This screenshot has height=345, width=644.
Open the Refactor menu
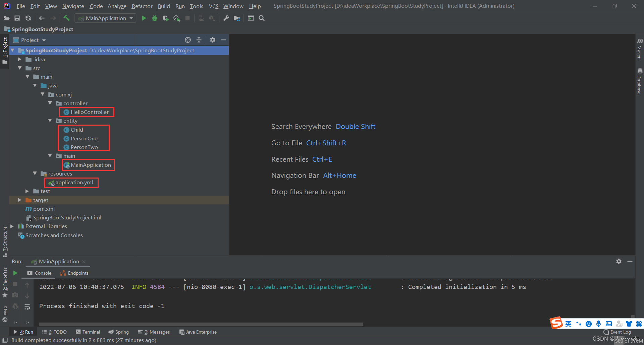click(142, 6)
